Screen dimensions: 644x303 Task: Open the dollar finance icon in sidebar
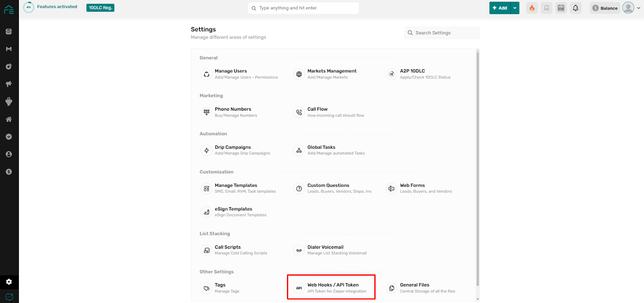pos(9,172)
